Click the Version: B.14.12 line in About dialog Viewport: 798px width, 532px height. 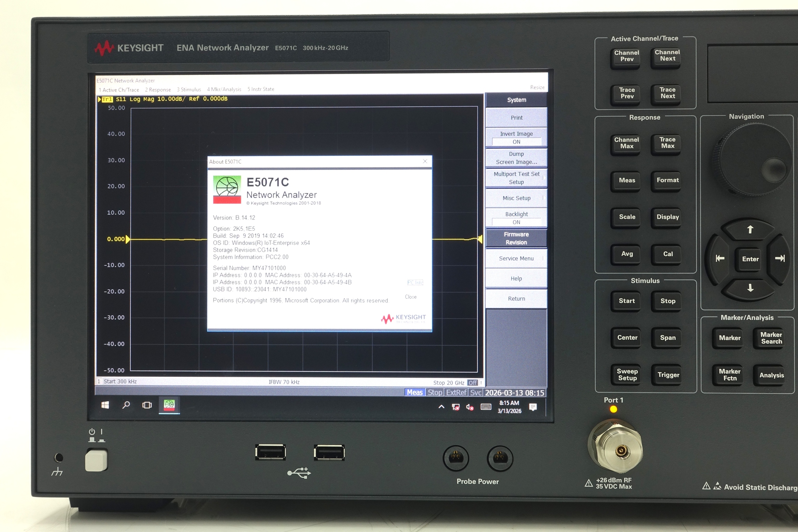(234, 217)
